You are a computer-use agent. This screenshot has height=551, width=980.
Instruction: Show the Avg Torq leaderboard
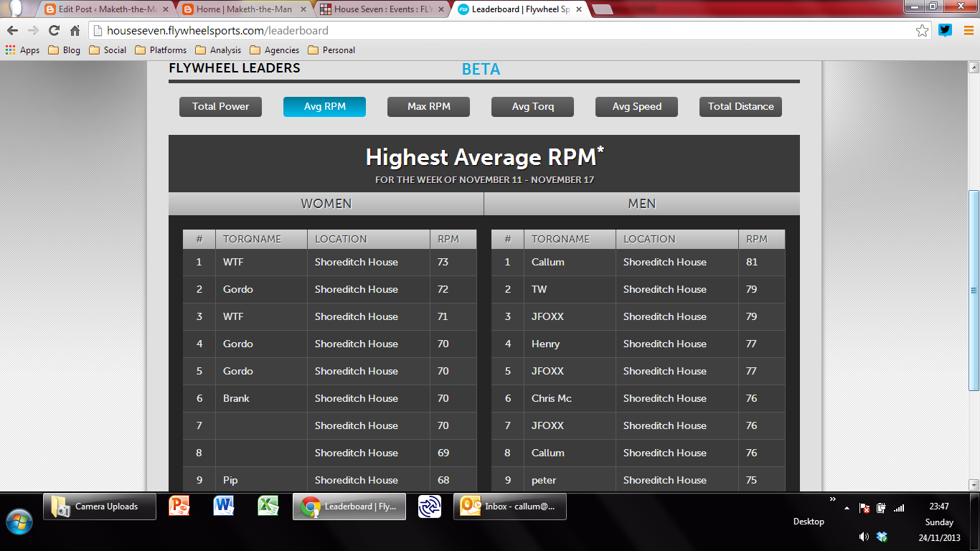532,107
